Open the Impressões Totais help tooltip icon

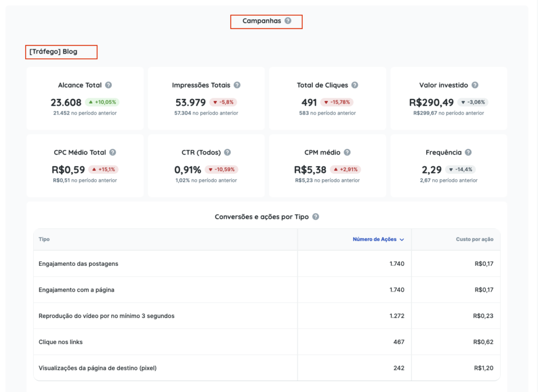coord(237,85)
